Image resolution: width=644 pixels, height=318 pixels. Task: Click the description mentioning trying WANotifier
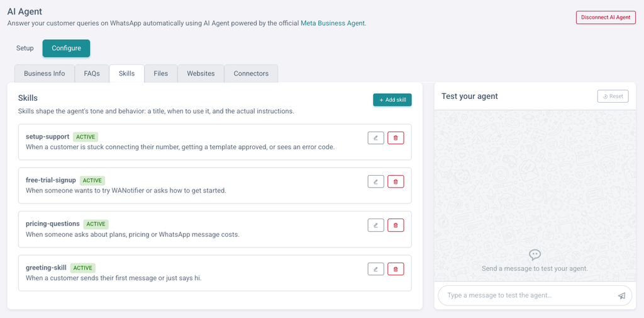click(x=126, y=190)
